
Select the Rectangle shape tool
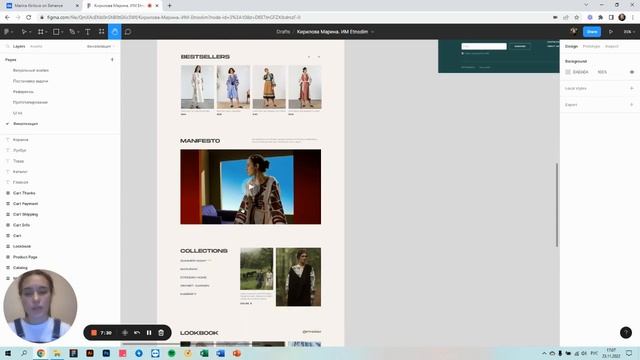[x=56, y=31]
